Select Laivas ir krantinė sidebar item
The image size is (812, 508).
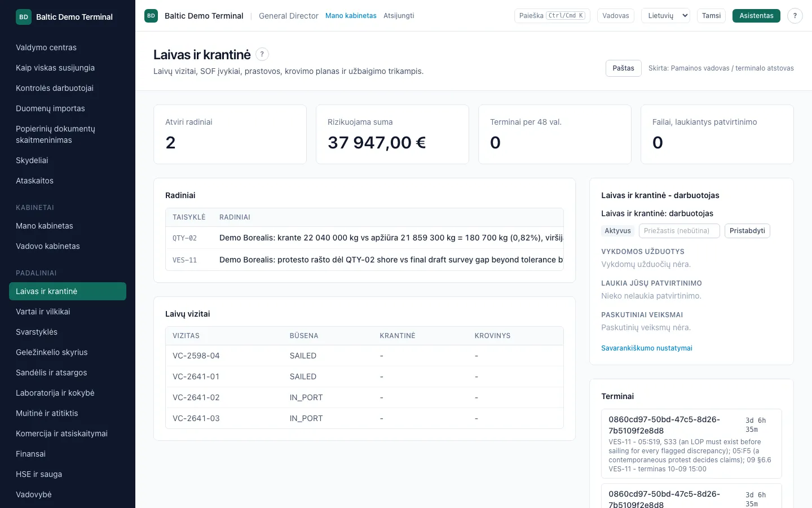coord(68,291)
